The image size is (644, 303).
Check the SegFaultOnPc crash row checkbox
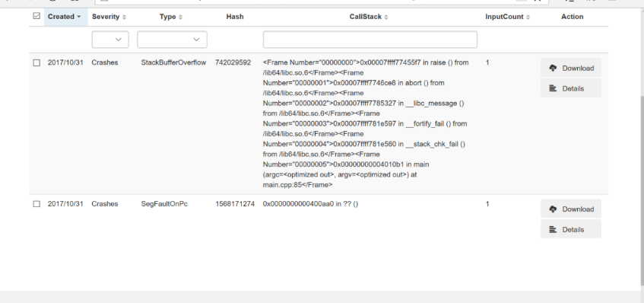(36, 204)
